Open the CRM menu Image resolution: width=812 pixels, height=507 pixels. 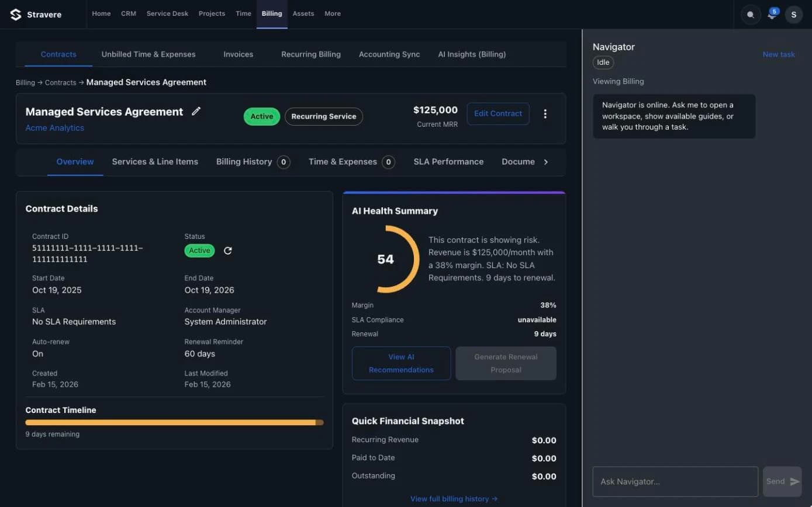pos(129,13)
